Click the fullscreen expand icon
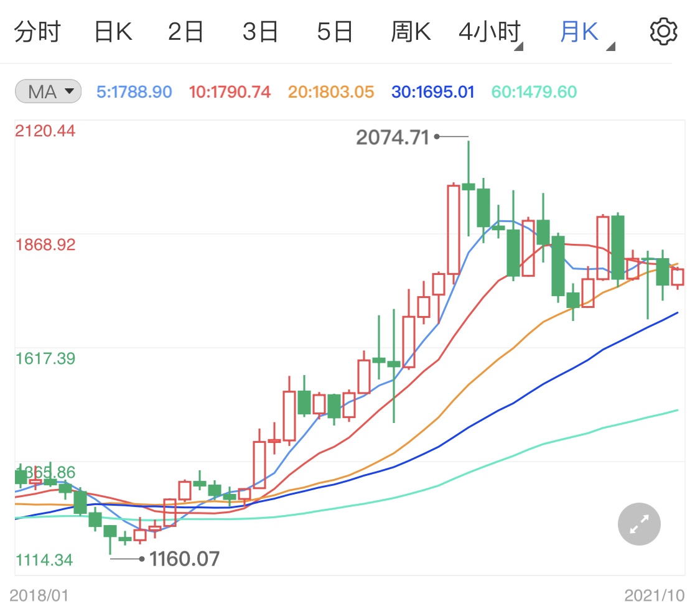Screen dimensions: 700x614 click(638, 523)
